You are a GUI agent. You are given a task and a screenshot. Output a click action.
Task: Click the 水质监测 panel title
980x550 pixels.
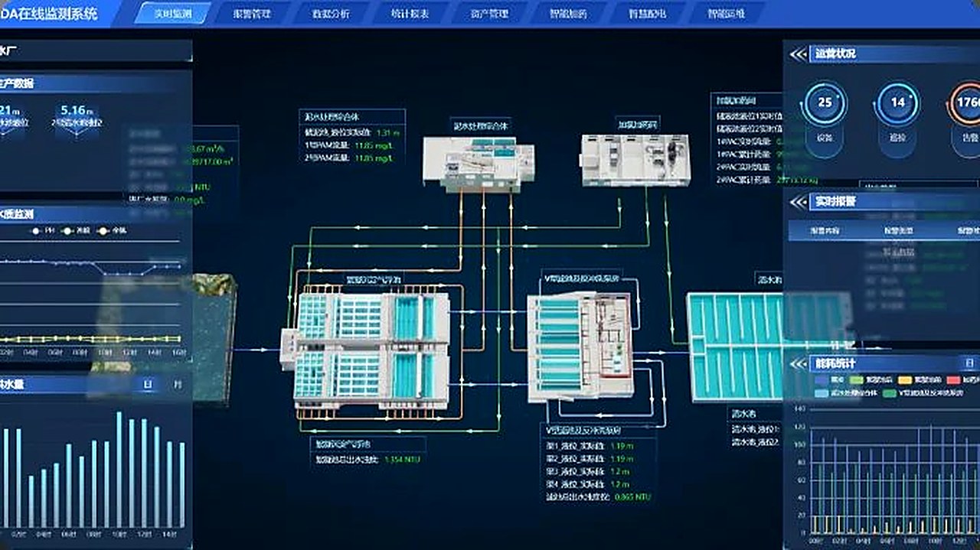[x=17, y=213]
